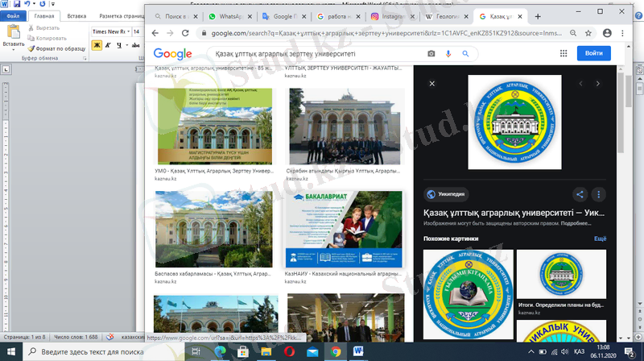Click Cut (Вырезать) in Word
The height and width of the screenshot is (361, 644).
click(44, 28)
